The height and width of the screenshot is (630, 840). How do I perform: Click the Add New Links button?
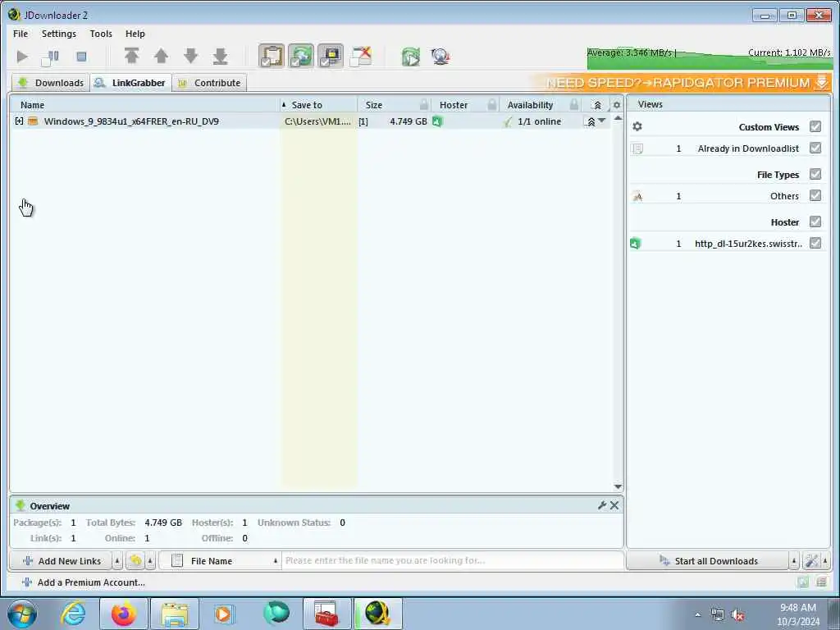(x=61, y=561)
